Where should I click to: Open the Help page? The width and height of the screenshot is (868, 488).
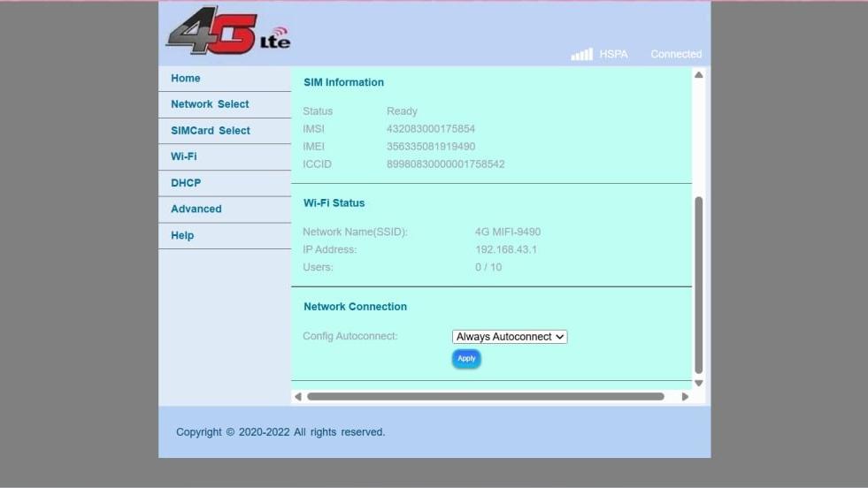tap(182, 236)
